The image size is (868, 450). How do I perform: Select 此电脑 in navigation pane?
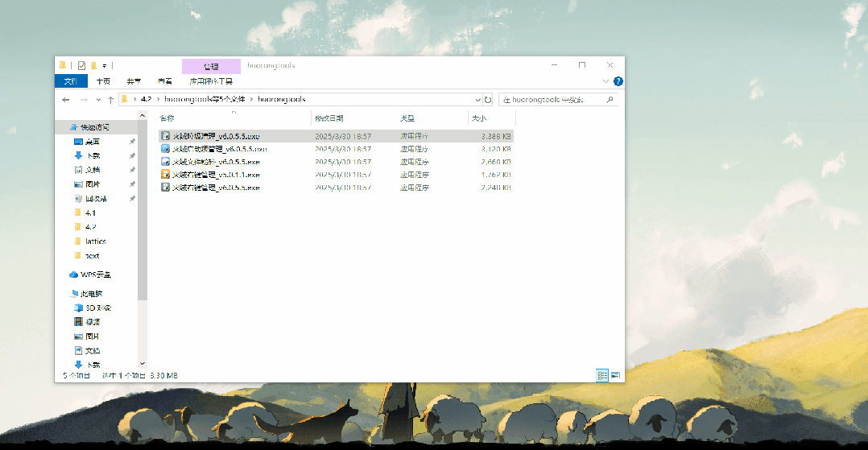91,294
